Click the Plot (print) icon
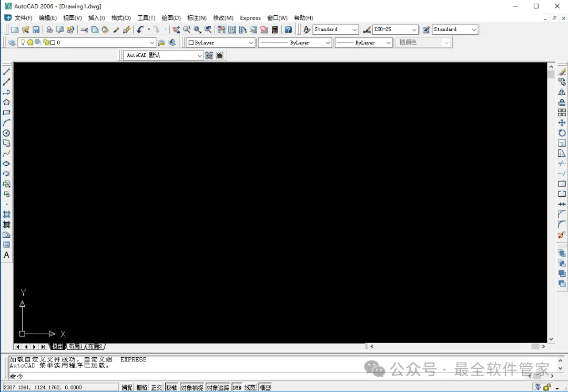The height and width of the screenshot is (392, 568). 49,29
